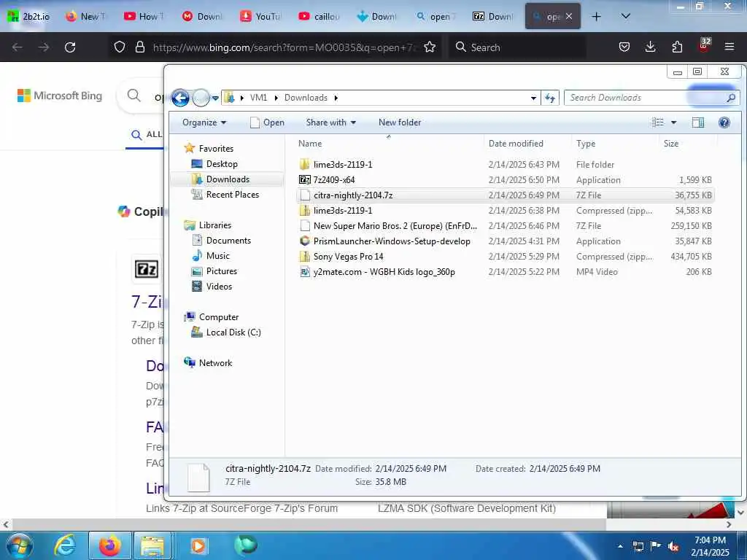The image size is (747, 560).
Task: Switch to the caillou browser tab
Action: point(320,16)
